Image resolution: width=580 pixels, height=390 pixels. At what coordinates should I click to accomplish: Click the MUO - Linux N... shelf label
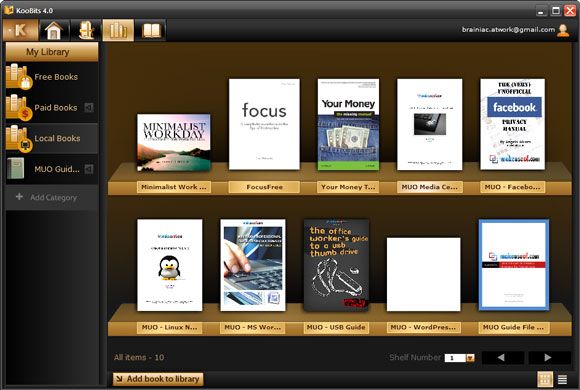click(170, 327)
